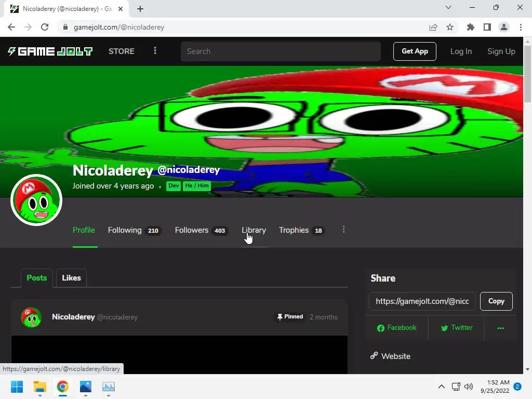This screenshot has height=399, width=532.
Task: Open the notifications badge showing 2
Action: tap(517, 387)
